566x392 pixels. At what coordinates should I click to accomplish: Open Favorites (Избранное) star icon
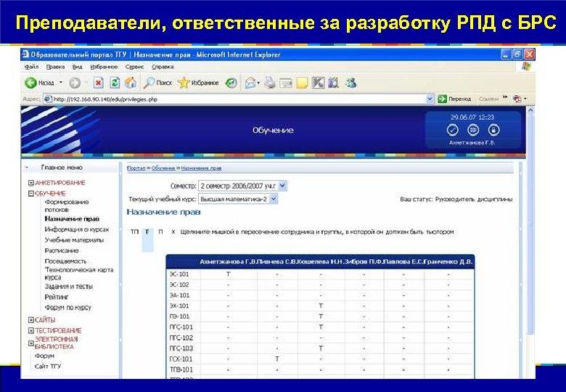184,83
